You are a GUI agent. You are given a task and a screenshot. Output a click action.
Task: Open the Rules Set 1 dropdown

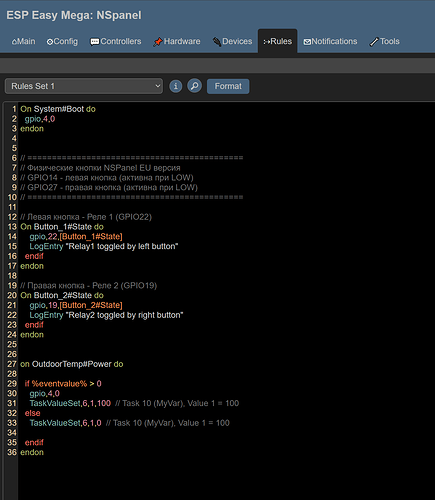[84, 86]
